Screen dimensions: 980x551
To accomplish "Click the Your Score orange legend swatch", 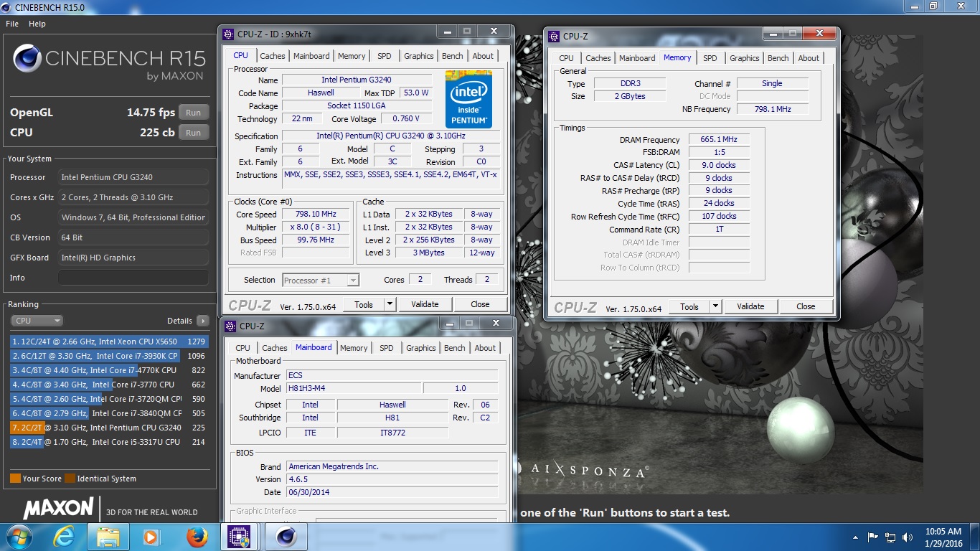I will (15, 479).
